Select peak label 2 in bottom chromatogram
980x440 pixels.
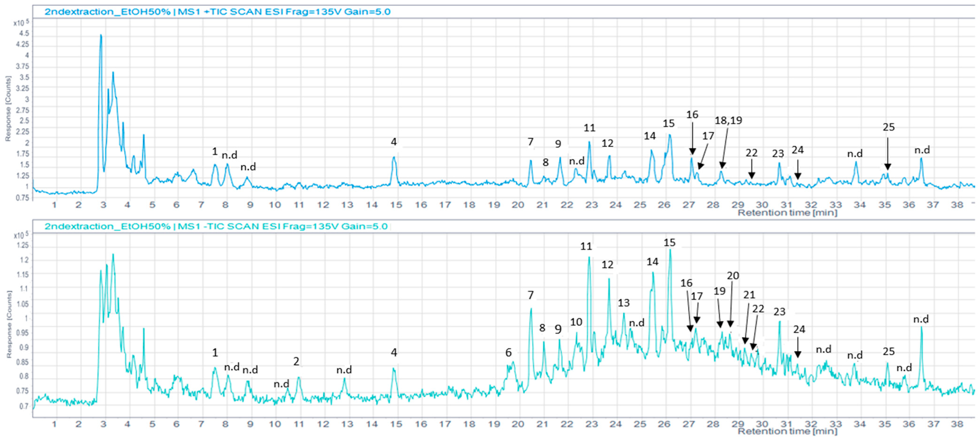pos(296,361)
